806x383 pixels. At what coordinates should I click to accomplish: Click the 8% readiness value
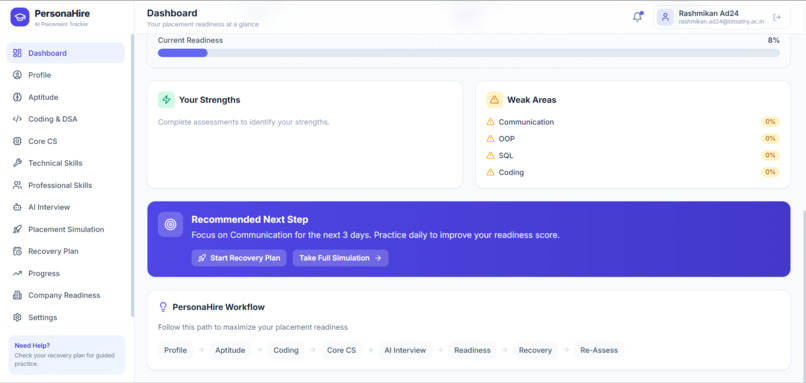(x=774, y=40)
